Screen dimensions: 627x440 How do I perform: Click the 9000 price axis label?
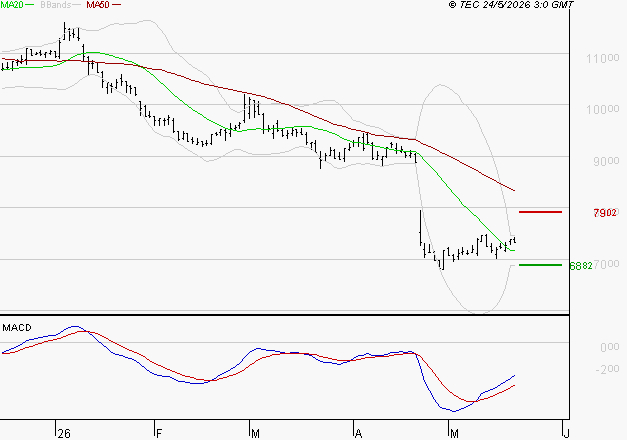(606, 161)
